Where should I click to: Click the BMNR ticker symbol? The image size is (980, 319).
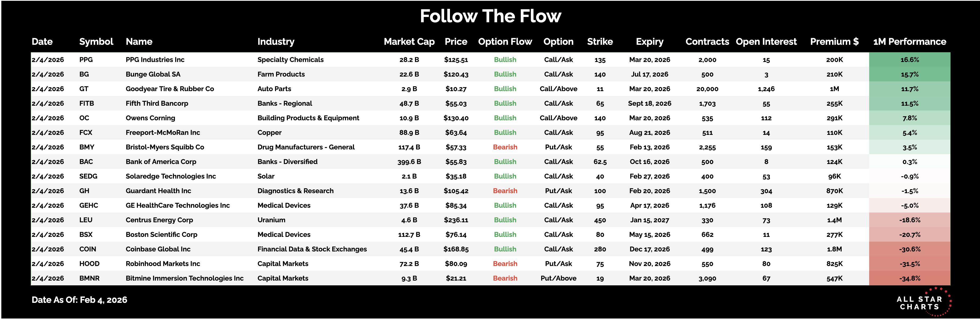[x=89, y=278]
